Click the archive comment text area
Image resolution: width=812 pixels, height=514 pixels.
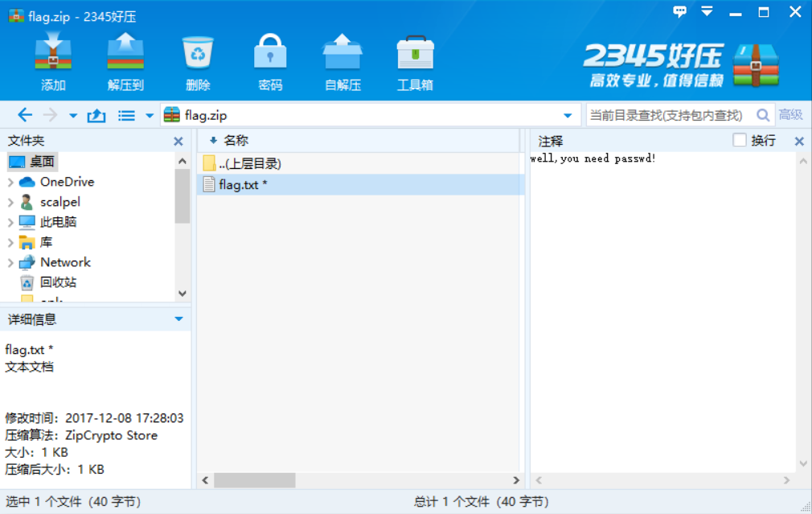click(662, 312)
